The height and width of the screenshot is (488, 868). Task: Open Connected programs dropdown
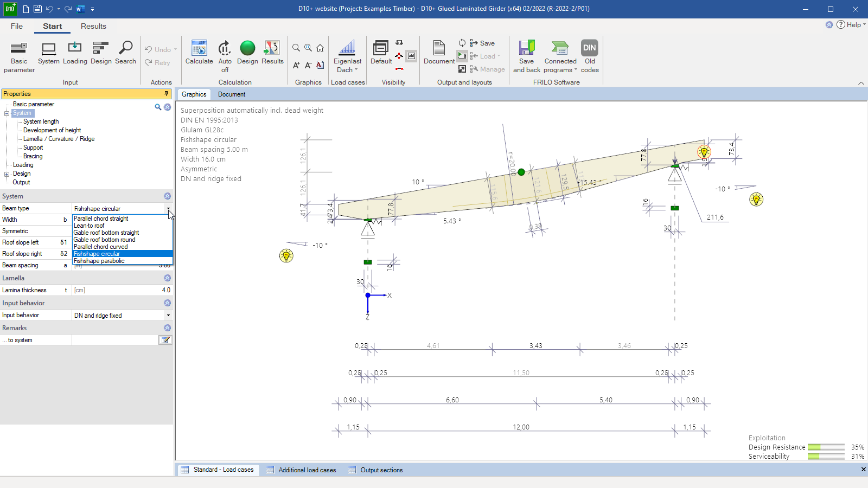(560, 57)
